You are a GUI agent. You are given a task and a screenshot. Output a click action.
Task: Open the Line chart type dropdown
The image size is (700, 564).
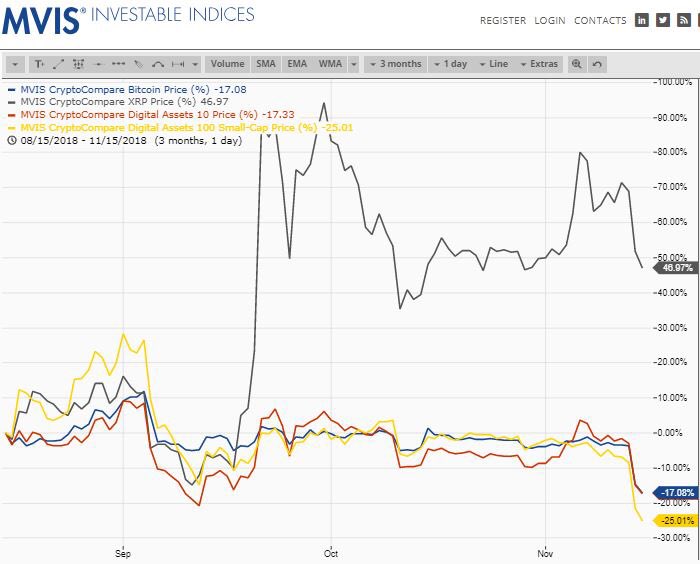tap(493, 64)
